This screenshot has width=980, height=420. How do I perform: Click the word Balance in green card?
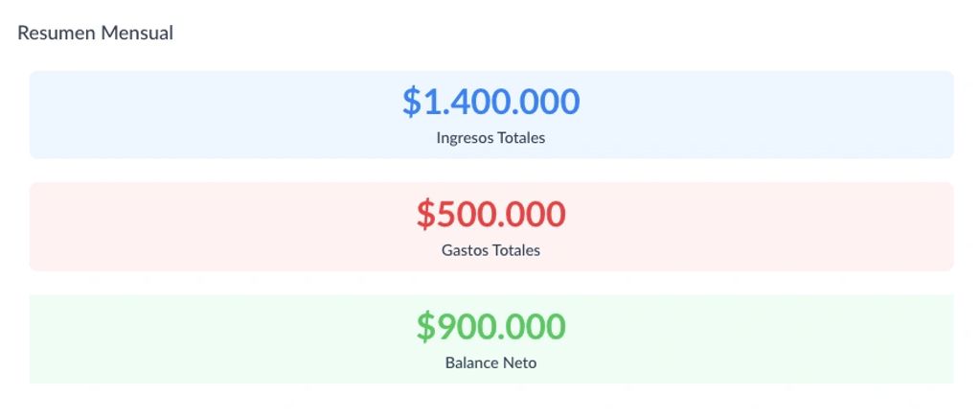pos(472,363)
